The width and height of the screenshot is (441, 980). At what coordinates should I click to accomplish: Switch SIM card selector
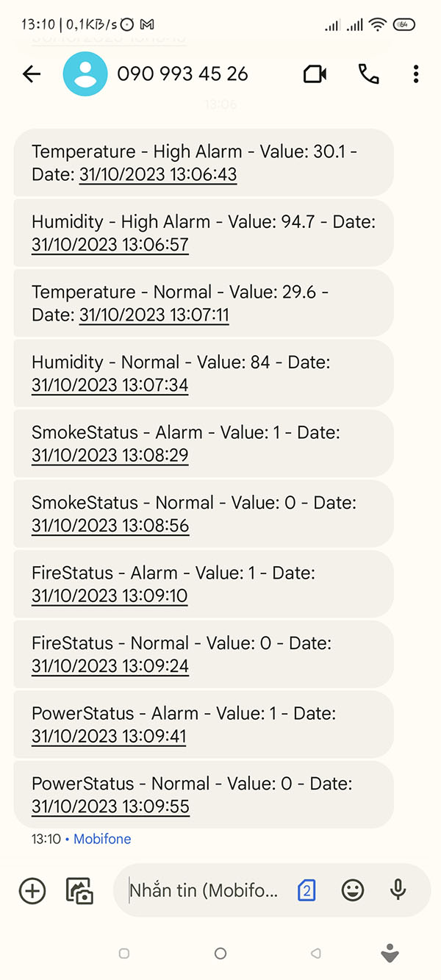click(x=306, y=891)
